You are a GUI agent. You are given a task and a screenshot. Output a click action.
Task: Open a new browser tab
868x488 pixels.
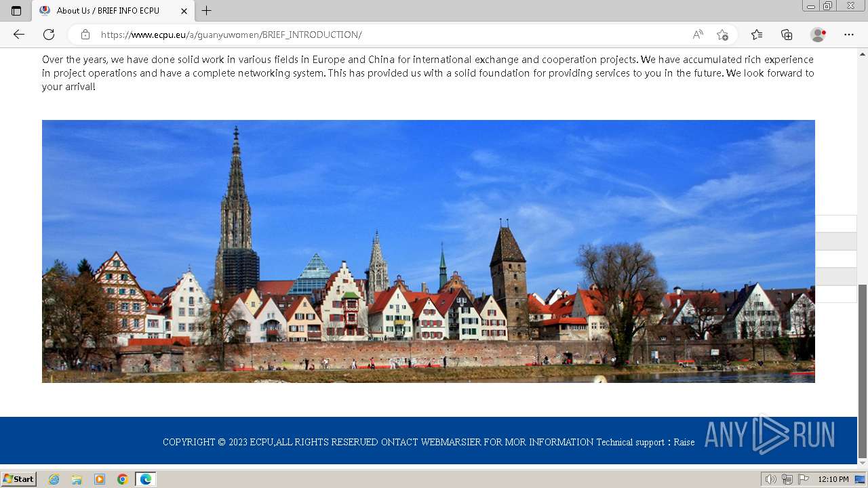[x=207, y=11]
